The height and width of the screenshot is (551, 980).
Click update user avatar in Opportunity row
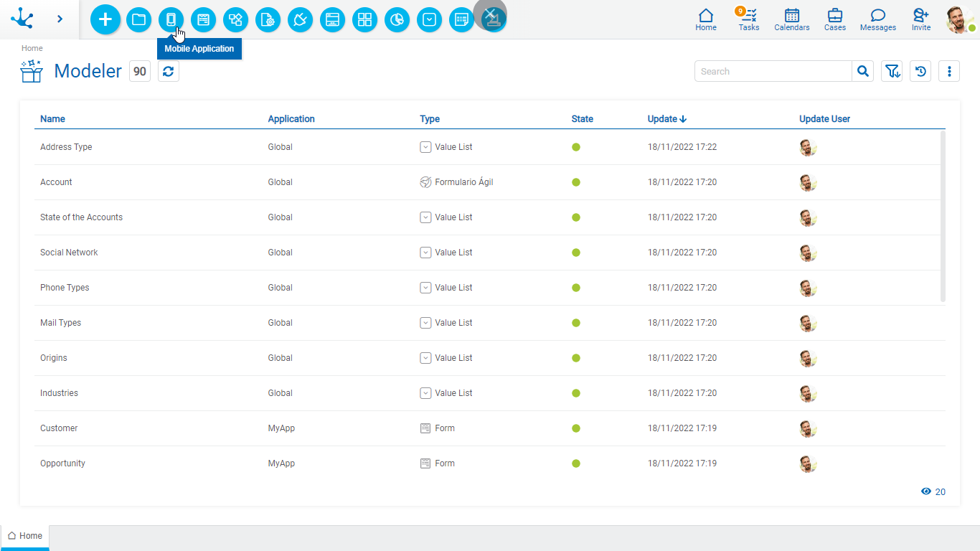click(809, 463)
